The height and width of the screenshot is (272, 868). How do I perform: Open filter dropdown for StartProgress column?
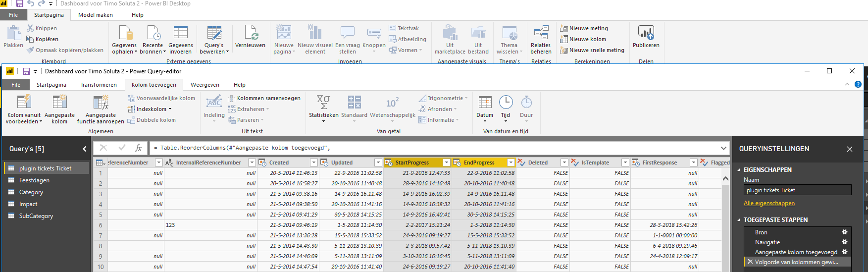pos(446,163)
